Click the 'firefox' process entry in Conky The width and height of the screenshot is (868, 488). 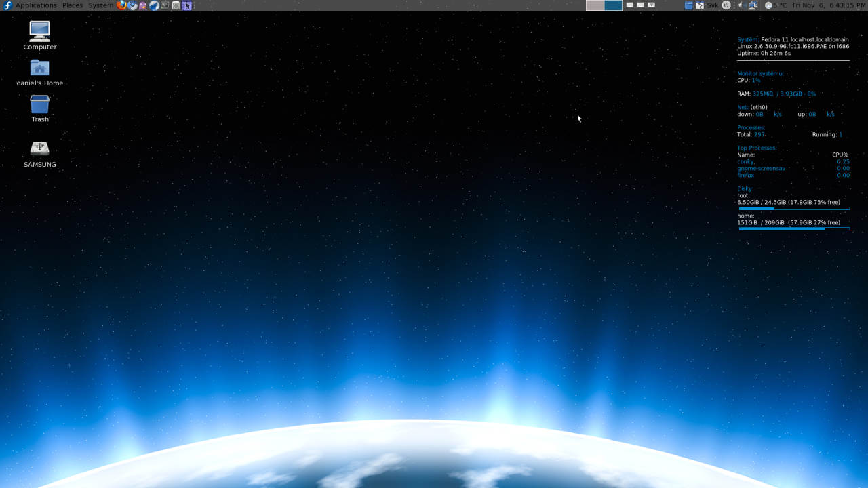pos(746,176)
